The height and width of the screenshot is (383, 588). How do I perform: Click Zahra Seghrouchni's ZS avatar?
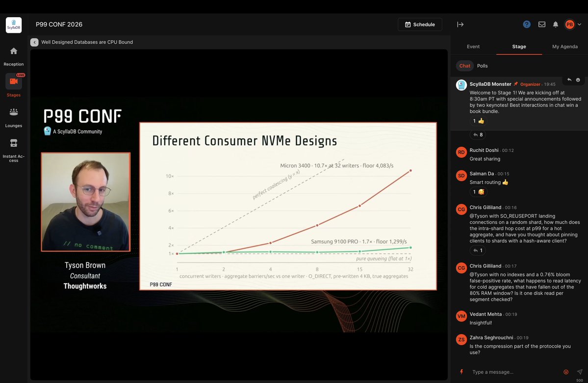coord(461,339)
